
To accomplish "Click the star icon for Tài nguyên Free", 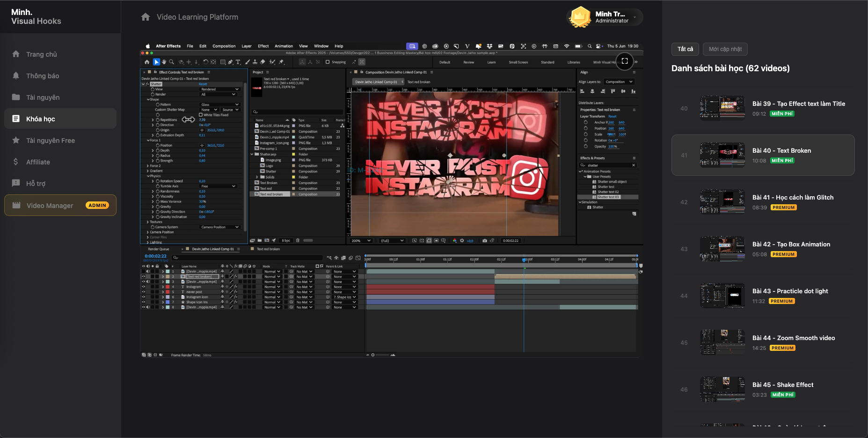I will 16,141.
